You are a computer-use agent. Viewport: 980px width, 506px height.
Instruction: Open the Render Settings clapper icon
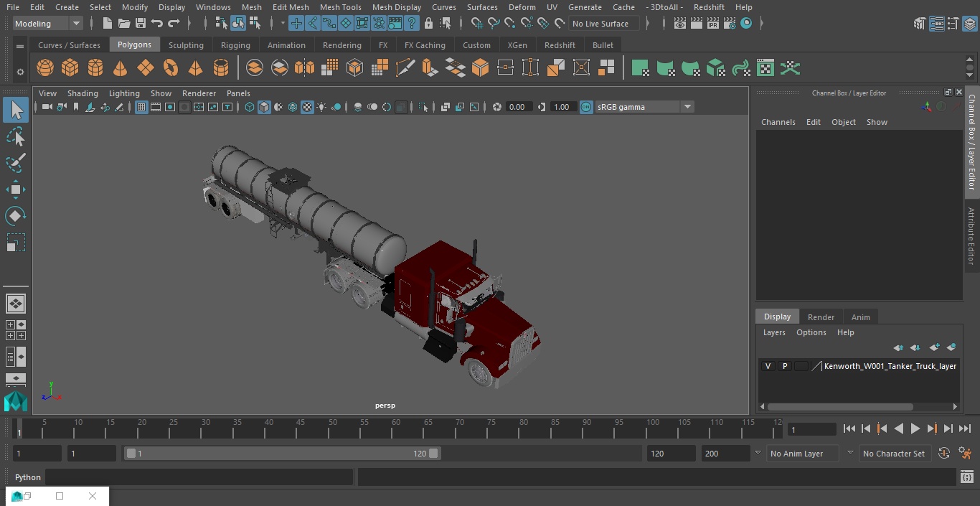(730, 24)
